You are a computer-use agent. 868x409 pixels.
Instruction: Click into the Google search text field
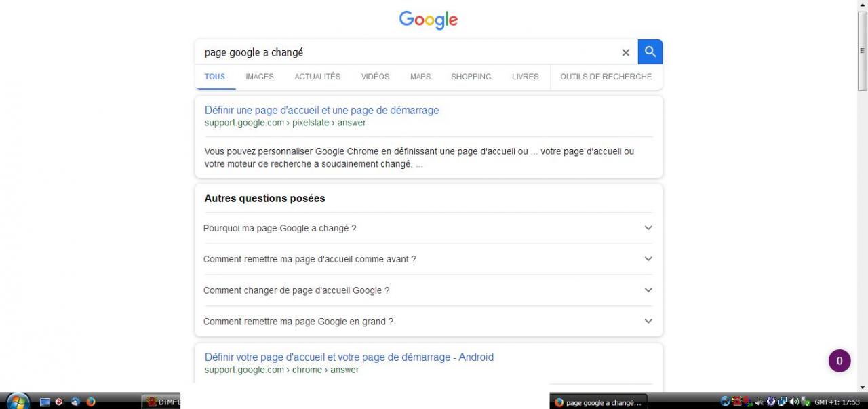tap(407, 52)
